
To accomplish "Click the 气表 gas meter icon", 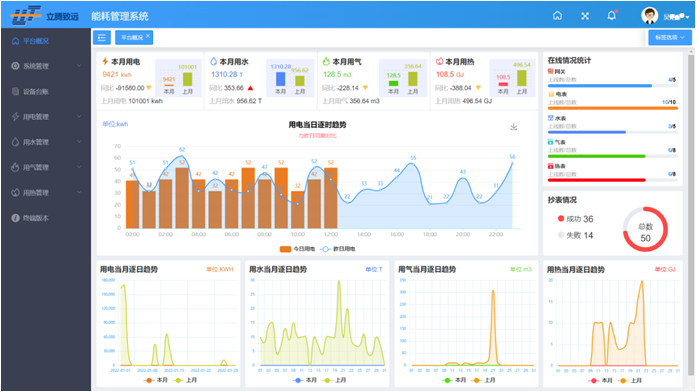I will [x=551, y=142].
